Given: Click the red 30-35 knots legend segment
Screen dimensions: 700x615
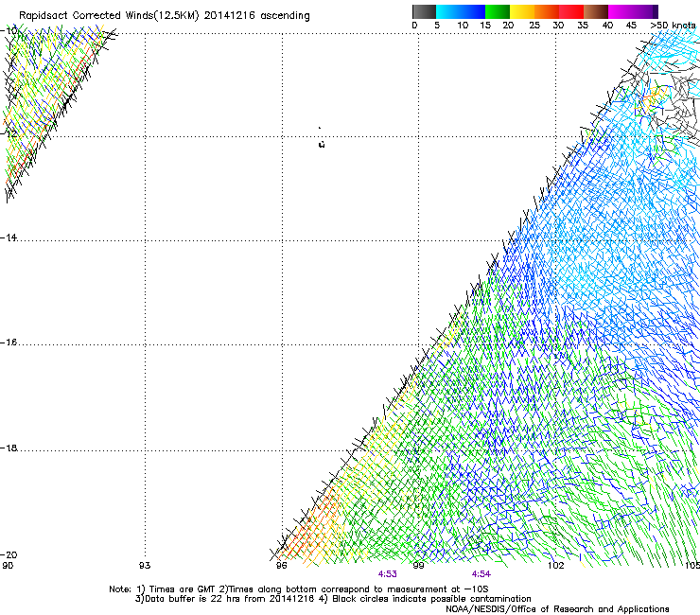Looking at the screenshot, I should [x=571, y=11].
